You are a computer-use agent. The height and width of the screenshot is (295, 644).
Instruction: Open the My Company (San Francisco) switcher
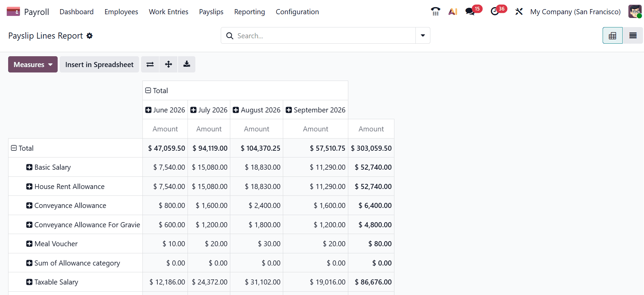coord(575,12)
